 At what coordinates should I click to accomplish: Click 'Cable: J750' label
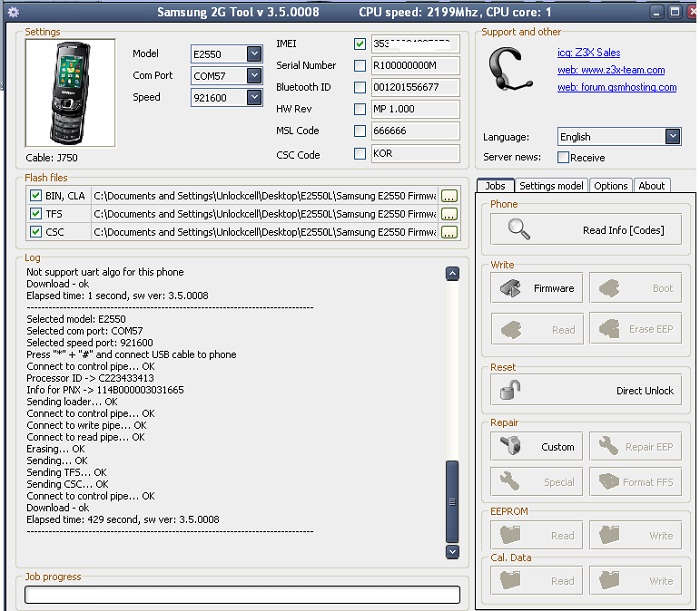click(x=51, y=158)
